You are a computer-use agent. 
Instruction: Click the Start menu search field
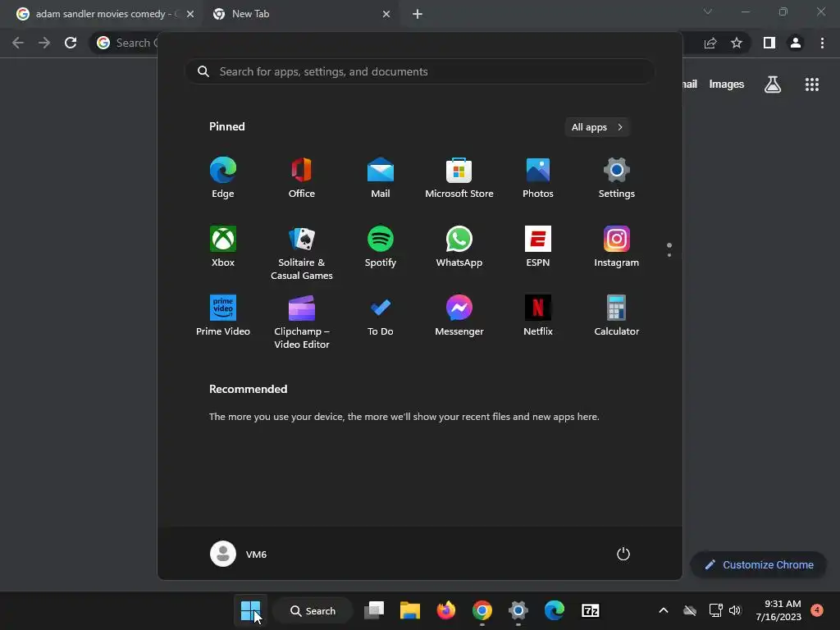click(420, 71)
